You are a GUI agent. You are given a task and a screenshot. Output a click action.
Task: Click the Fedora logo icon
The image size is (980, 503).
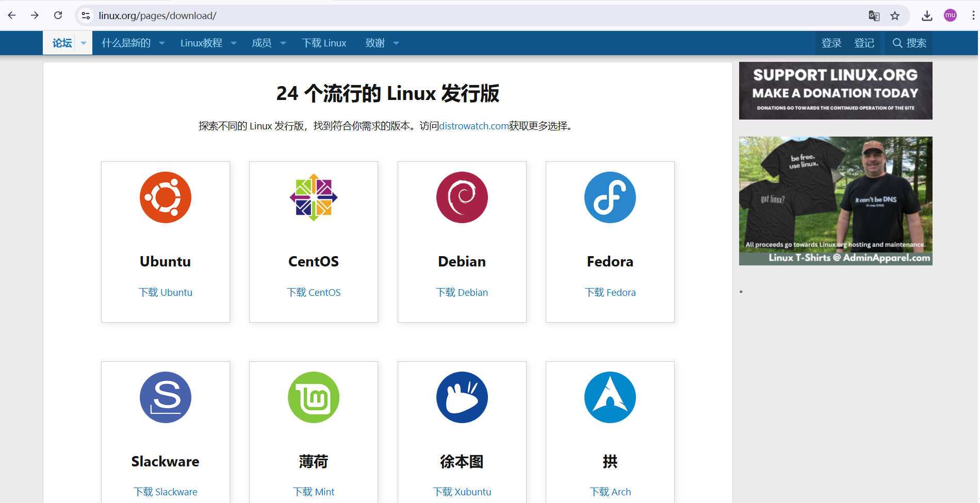point(610,197)
